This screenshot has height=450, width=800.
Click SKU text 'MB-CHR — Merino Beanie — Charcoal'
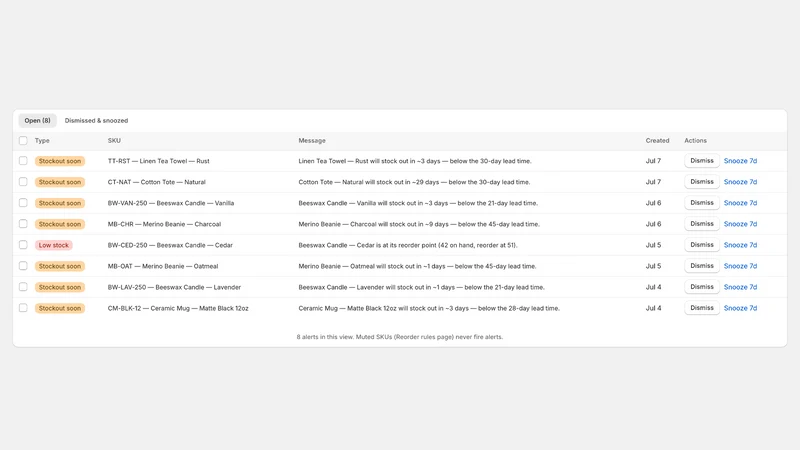pyautogui.click(x=164, y=223)
